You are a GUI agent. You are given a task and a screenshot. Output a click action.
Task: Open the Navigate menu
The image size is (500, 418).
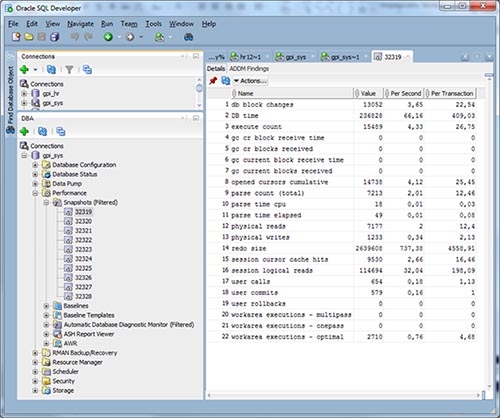tap(80, 24)
